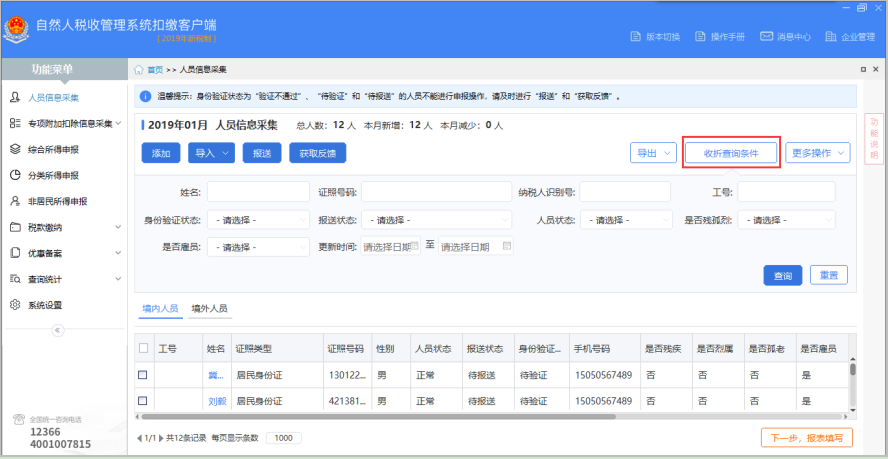Open the 报送状态 dropdown
Image resolution: width=888 pixels, height=459 pixels.
coord(437,220)
